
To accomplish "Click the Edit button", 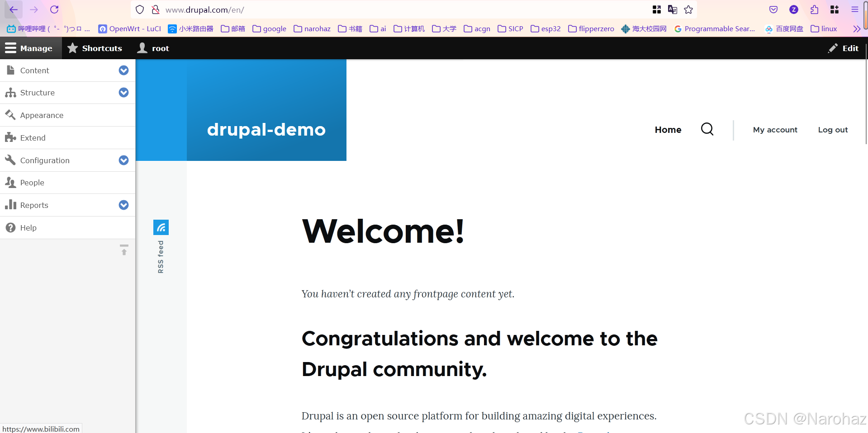I will [843, 48].
